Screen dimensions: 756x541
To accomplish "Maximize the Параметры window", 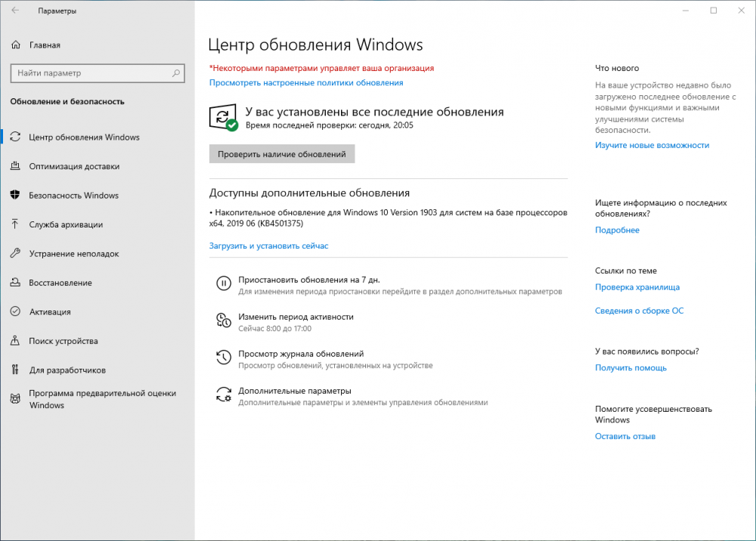I will [x=714, y=11].
